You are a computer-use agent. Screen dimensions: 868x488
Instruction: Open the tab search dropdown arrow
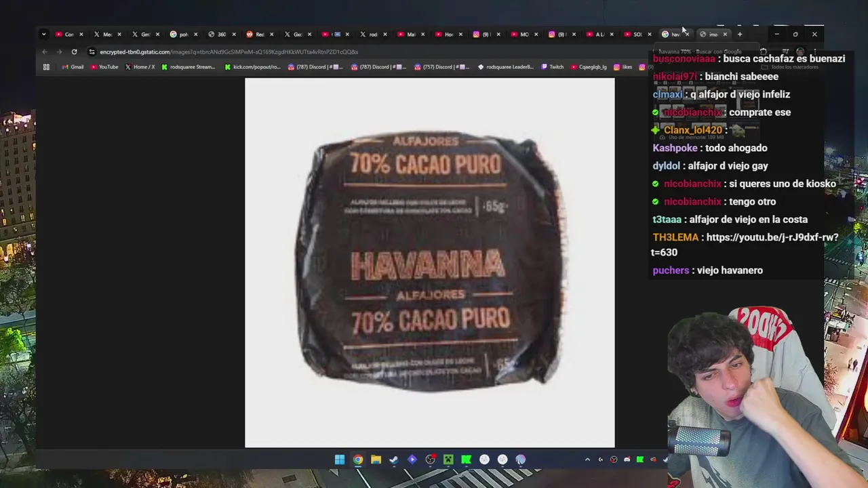click(x=44, y=34)
